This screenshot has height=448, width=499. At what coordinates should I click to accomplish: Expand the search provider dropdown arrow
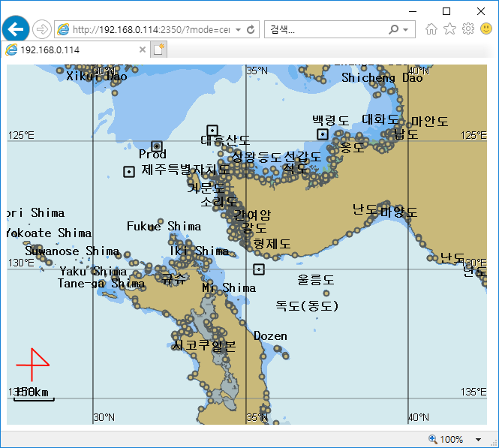406,30
